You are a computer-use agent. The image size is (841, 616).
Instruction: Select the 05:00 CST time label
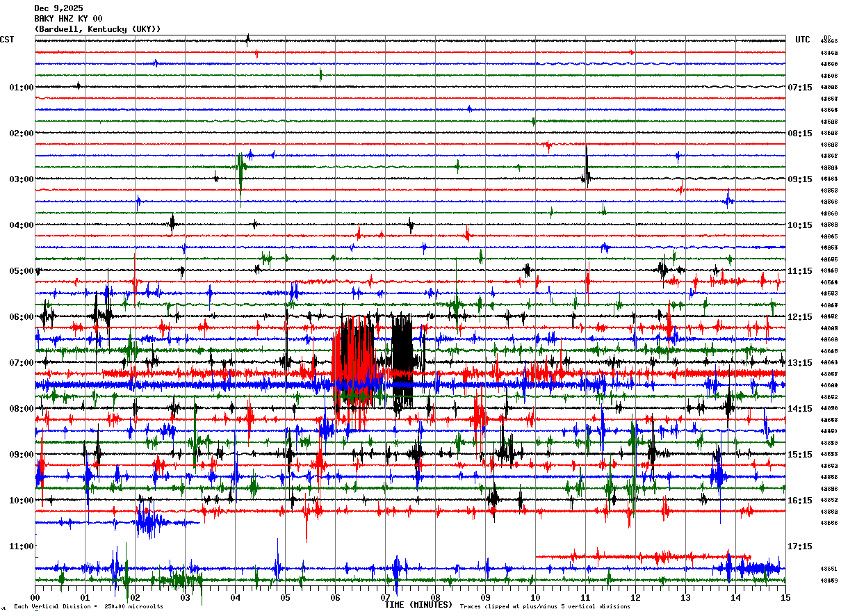[x=22, y=271]
